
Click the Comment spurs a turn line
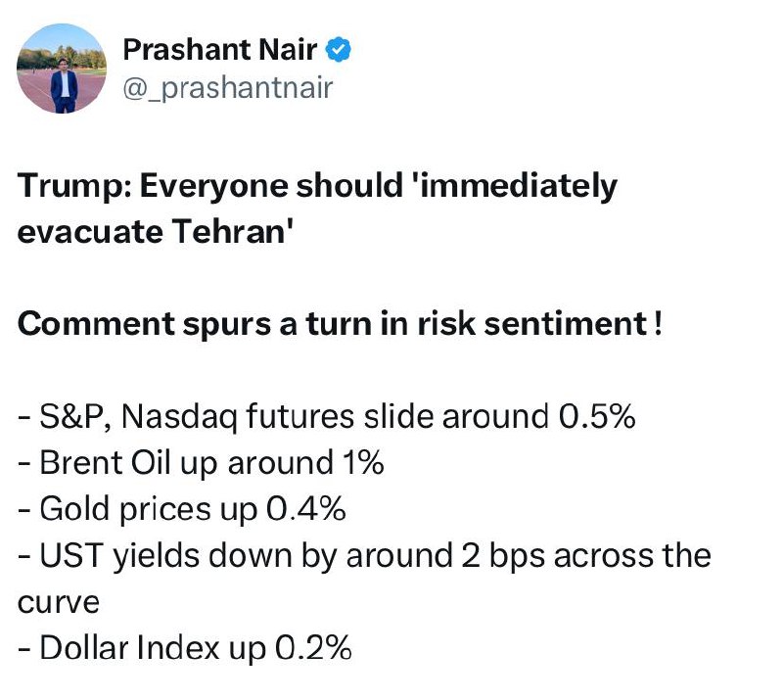point(340,324)
